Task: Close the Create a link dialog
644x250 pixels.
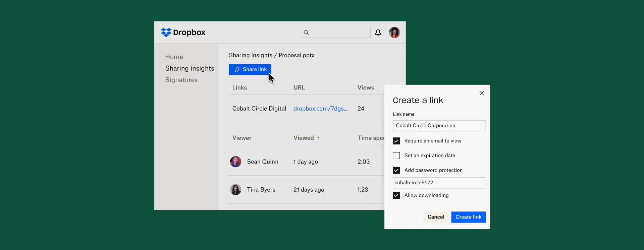Action: pyautogui.click(x=482, y=93)
